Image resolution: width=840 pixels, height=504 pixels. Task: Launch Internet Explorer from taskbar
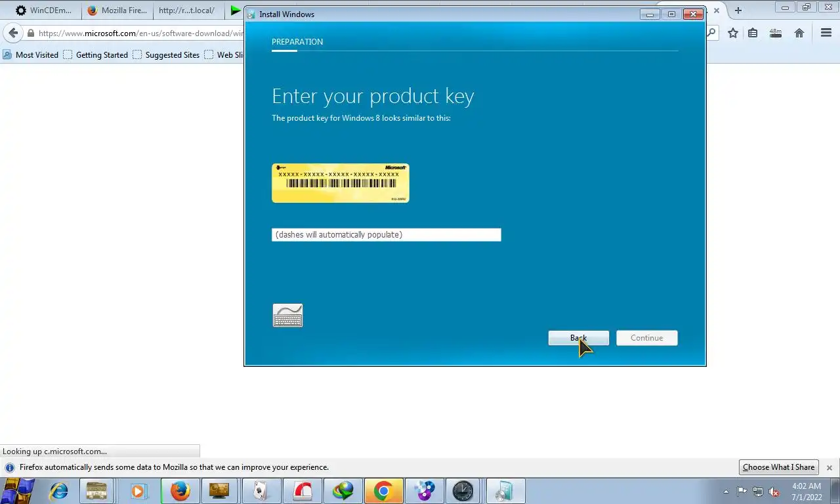point(58,491)
